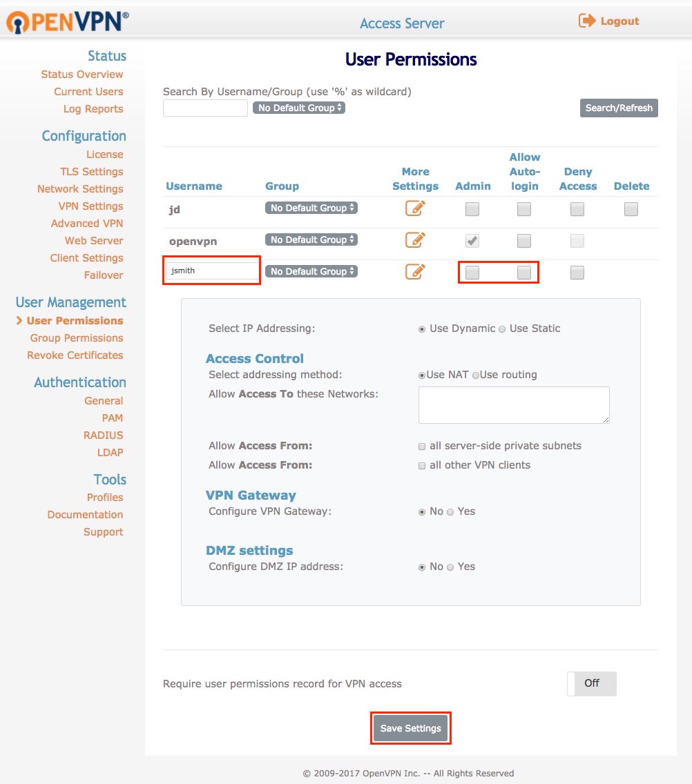Check Allow Auto-login for jd
The image size is (692, 784).
pyautogui.click(x=524, y=209)
